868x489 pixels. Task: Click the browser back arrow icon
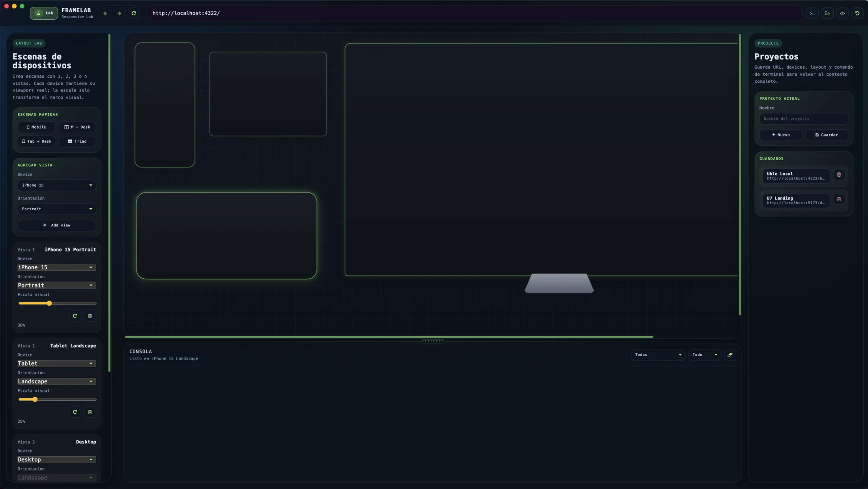tap(105, 13)
